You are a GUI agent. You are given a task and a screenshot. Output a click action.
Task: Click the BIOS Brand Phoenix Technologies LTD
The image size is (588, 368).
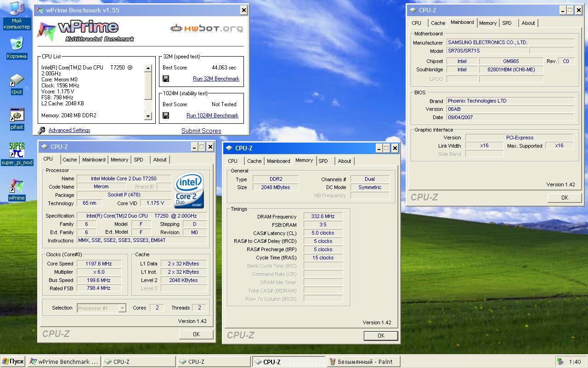click(x=510, y=101)
